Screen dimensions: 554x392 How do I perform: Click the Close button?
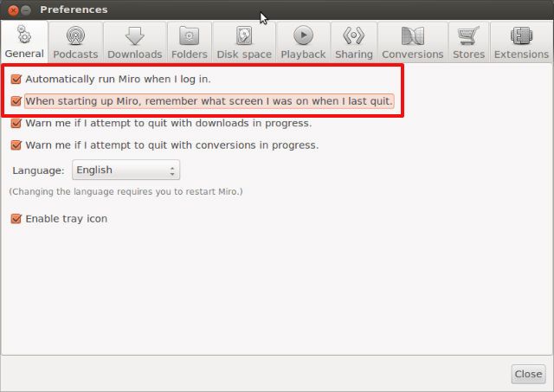click(x=528, y=374)
